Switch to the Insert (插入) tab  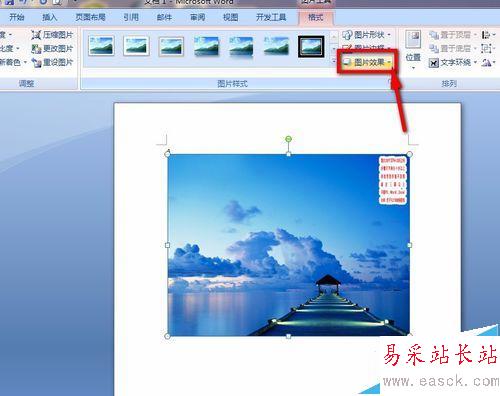coord(50,17)
